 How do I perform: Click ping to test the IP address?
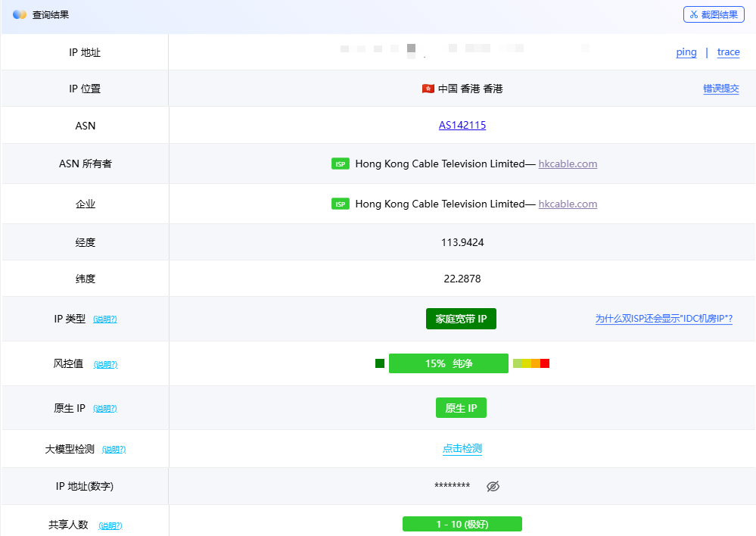686,52
